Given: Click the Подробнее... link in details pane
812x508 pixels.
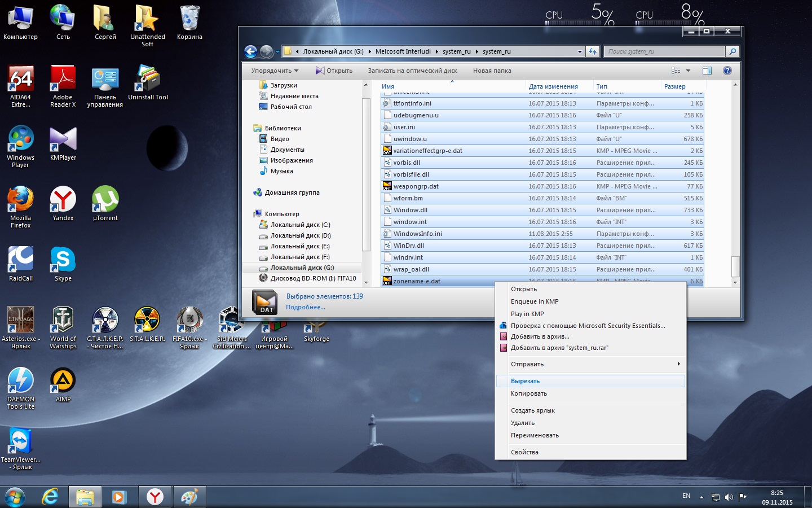Looking at the screenshot, I should (305, 307).
